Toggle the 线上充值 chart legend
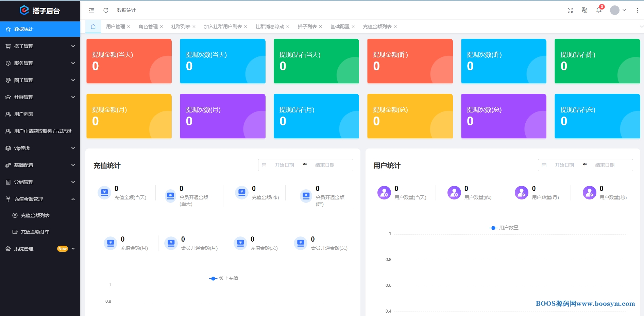 tap(223, 278)
